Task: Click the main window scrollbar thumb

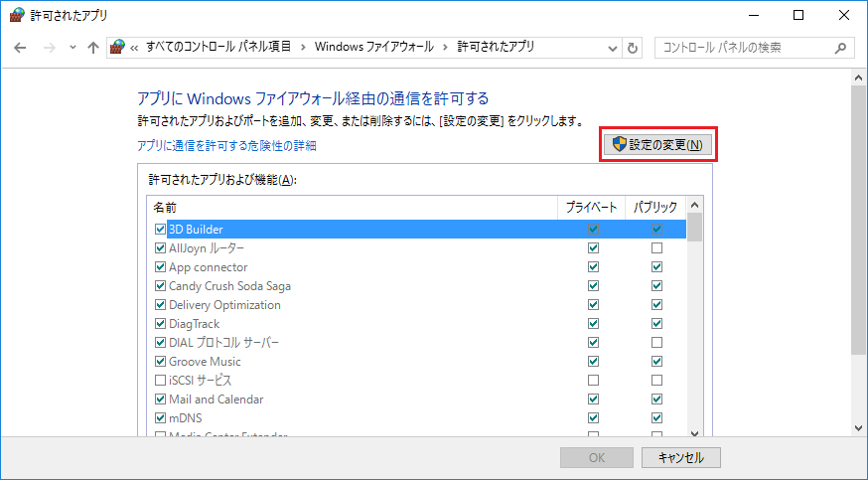Action: [x=859, y=221]
